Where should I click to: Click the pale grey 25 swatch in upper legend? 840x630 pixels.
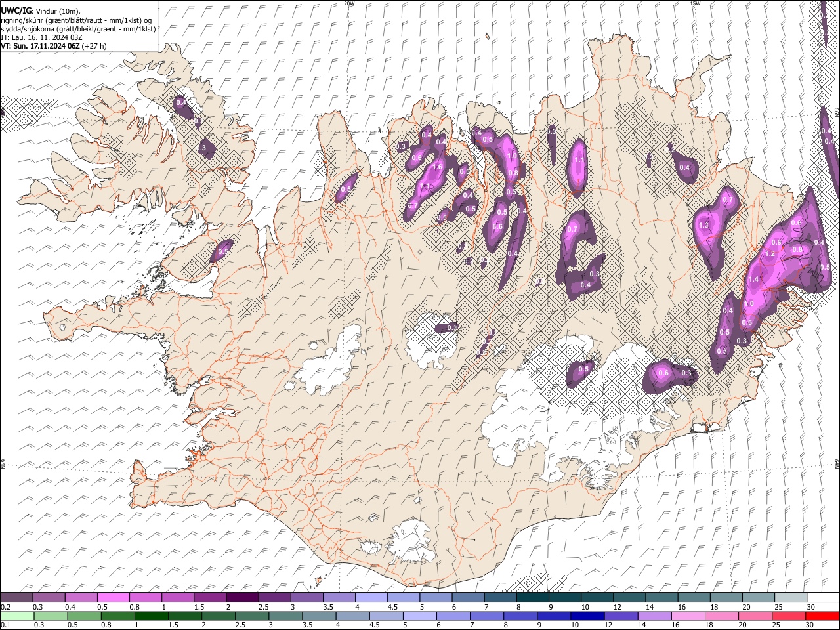tap(790, 598)
